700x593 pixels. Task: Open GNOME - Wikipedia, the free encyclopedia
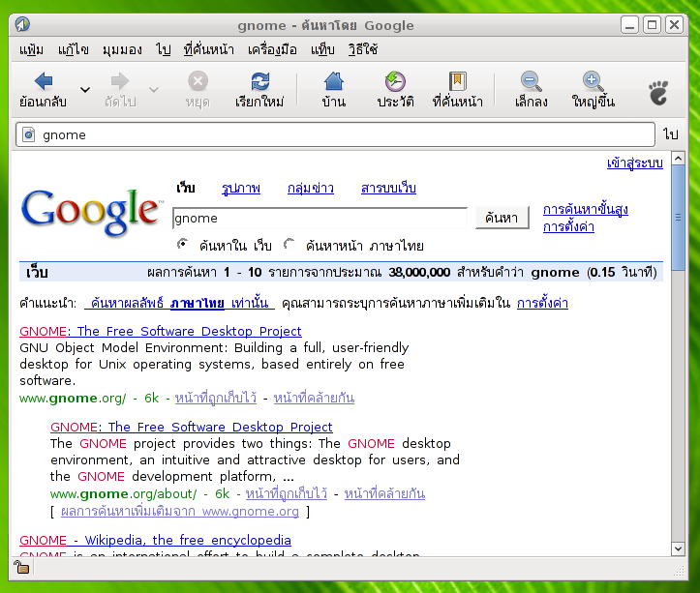click(x=155, y=540)
